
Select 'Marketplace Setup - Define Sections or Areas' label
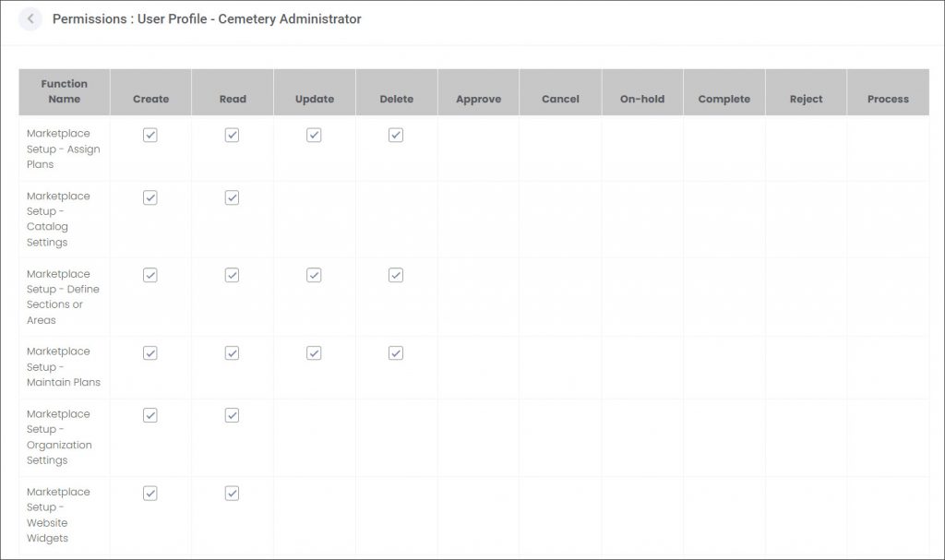pyautogui.click(x=63, y=296)
